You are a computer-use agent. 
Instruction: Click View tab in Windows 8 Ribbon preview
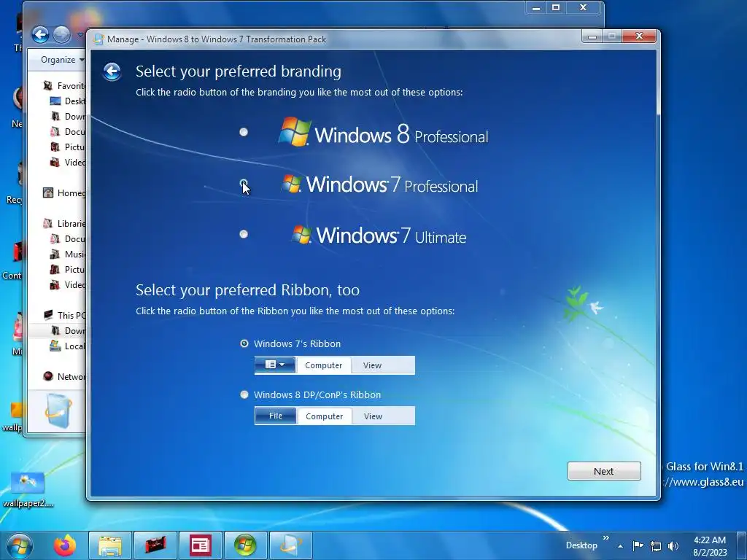(373, 416)
